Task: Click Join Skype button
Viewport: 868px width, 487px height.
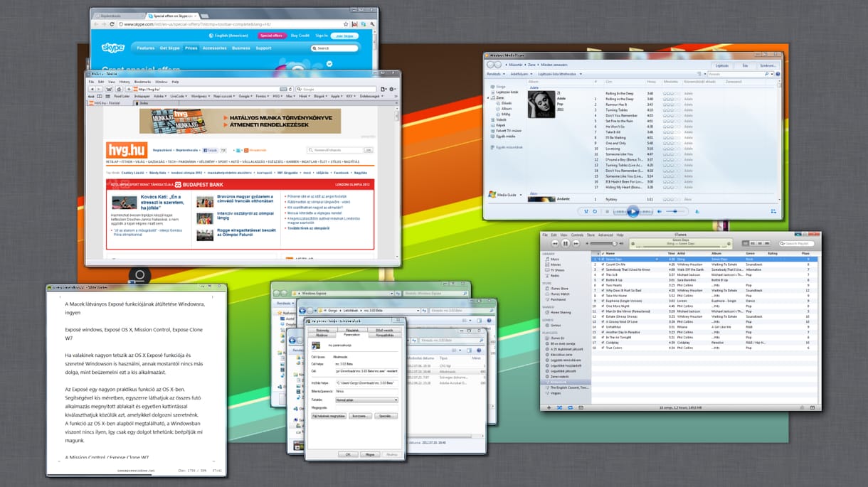Action: [x=344, y=36]
